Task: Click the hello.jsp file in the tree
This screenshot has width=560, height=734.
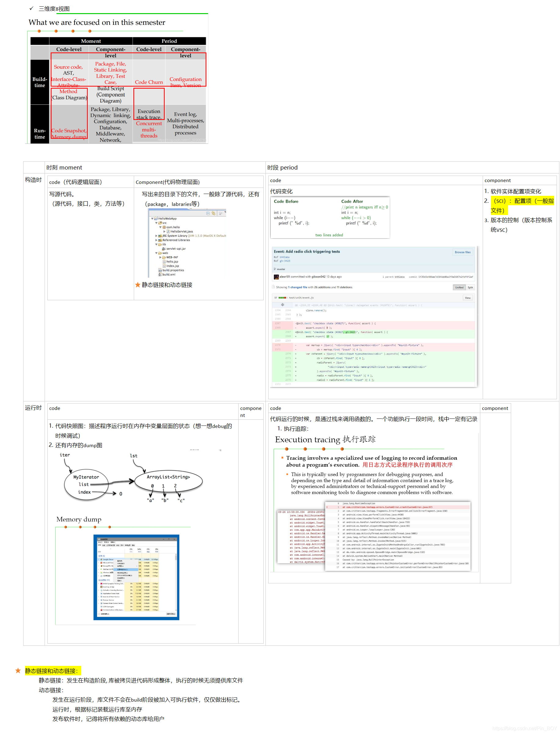Action: point(172,261)
